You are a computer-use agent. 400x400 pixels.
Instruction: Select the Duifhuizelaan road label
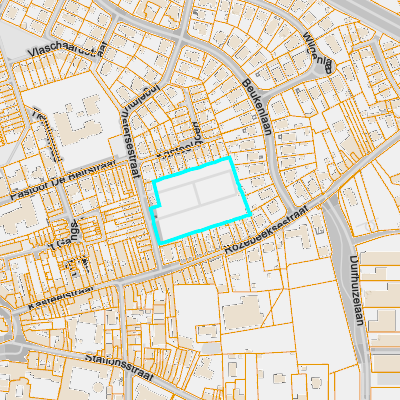click(x=356, y=290)
